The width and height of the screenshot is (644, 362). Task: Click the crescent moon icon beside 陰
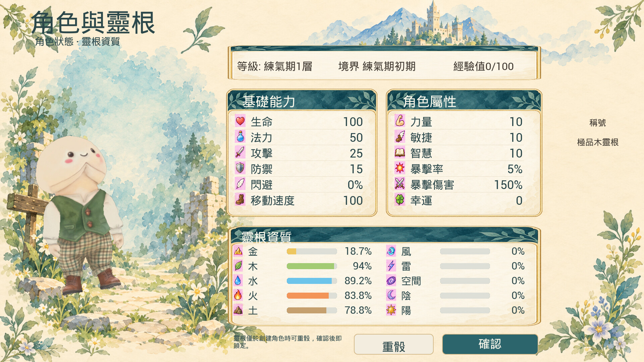coord(391,295)
